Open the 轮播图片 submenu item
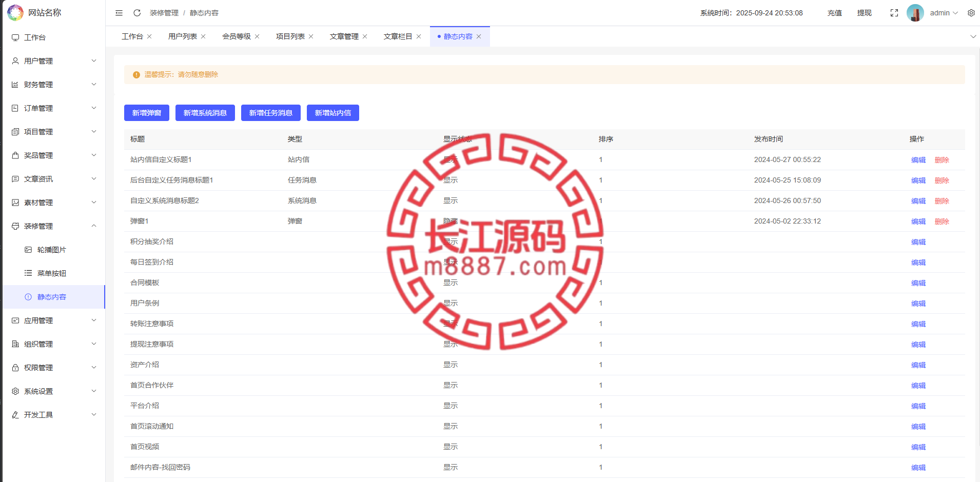The height and width of the screenshot is (482, 980). tap(54, 250)
